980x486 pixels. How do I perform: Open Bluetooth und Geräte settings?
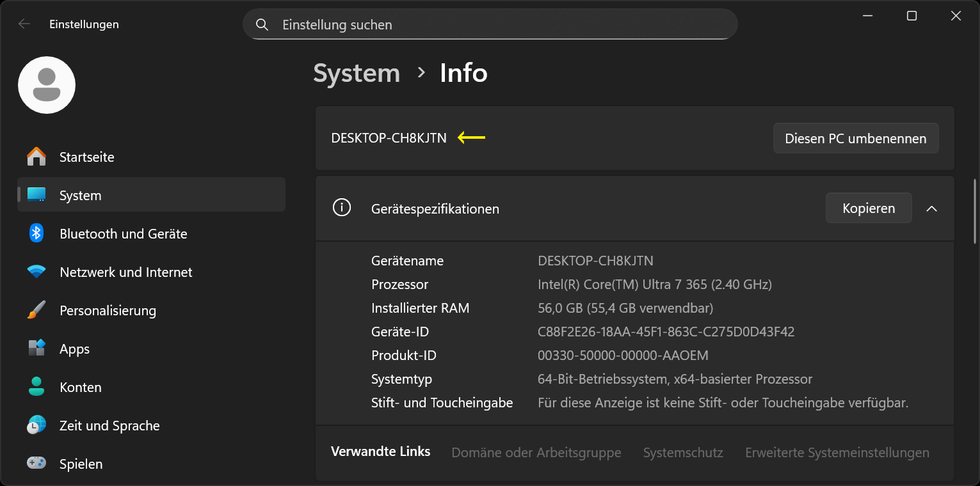point(123,233)
